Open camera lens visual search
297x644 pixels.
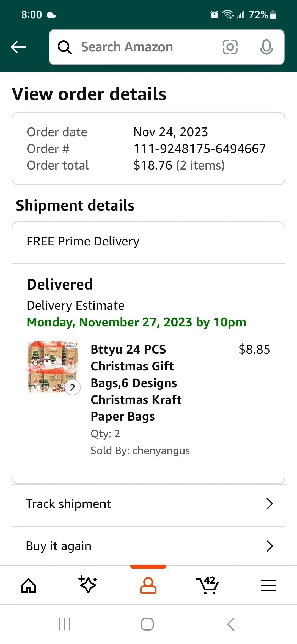(x=230, y=47)
